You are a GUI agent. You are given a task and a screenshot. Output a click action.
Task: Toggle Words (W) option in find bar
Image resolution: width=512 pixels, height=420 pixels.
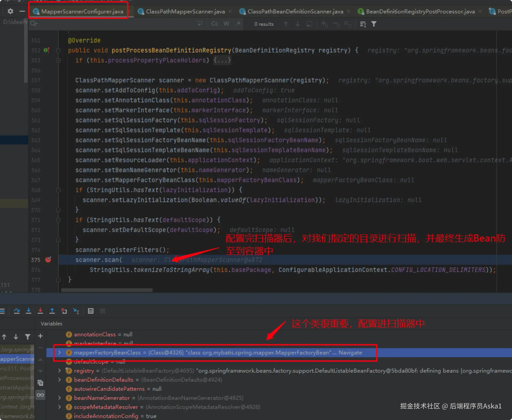[226, 24]
